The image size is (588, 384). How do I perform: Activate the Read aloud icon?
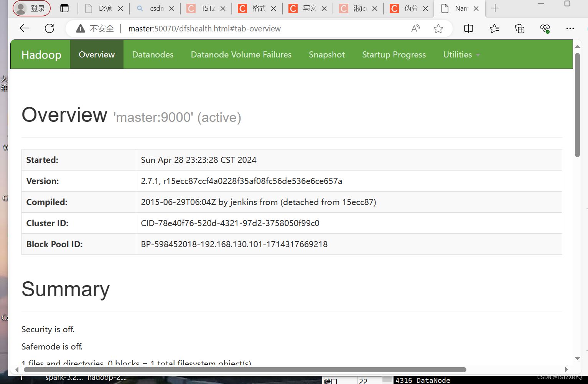(x=415, y=28)
